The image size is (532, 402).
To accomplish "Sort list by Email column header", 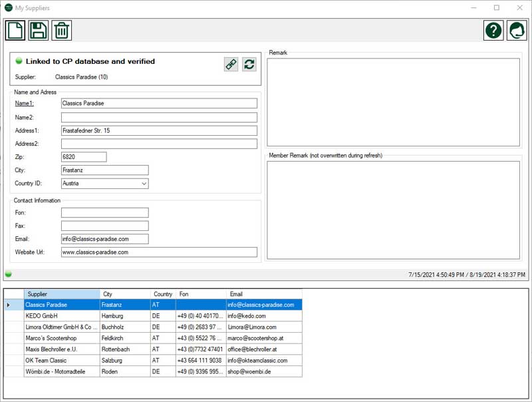I will click(264, 294).
